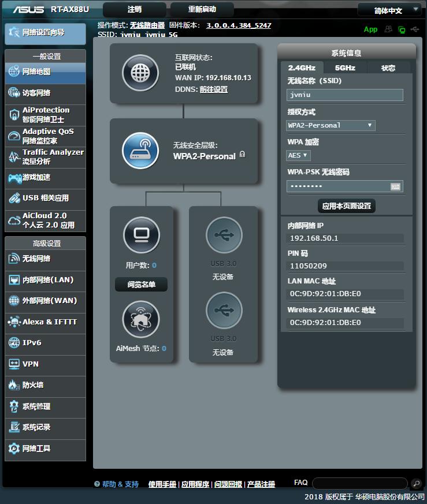Select the upper USB 3.0 port icon

(224, 235)
